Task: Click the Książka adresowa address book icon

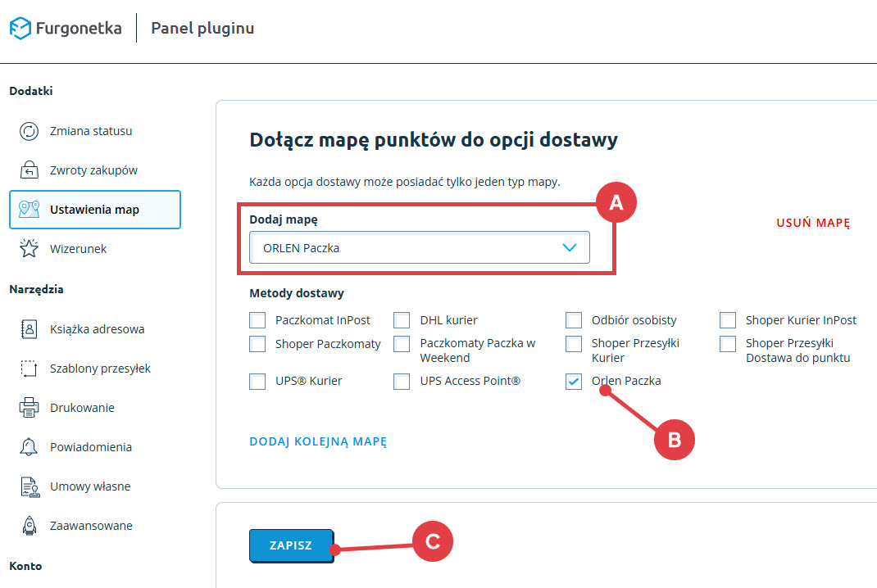Action: coord(30,329)
